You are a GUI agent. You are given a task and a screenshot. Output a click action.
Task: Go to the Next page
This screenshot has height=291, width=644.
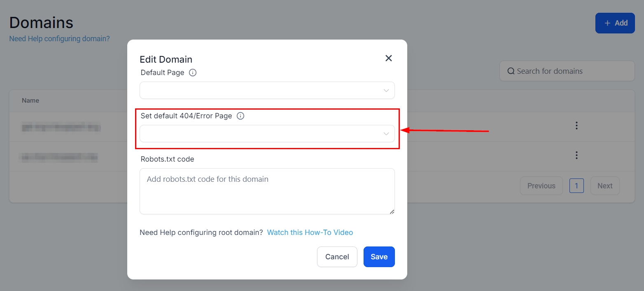[x=604, y=186]
